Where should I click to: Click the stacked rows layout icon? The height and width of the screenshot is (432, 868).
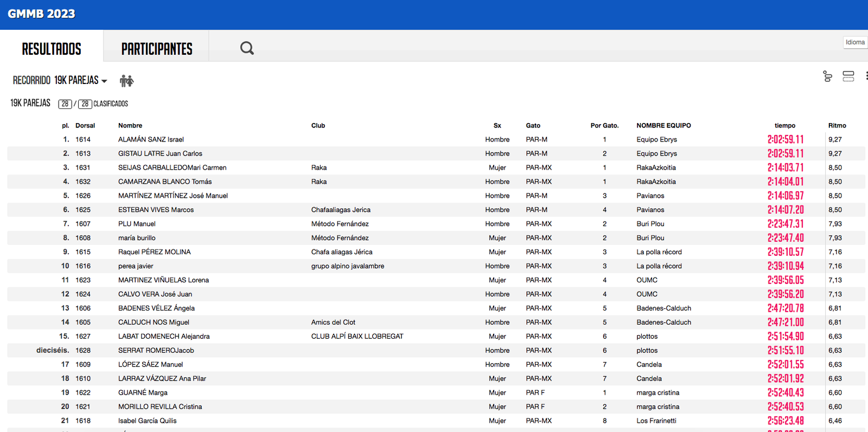point(848,76)
